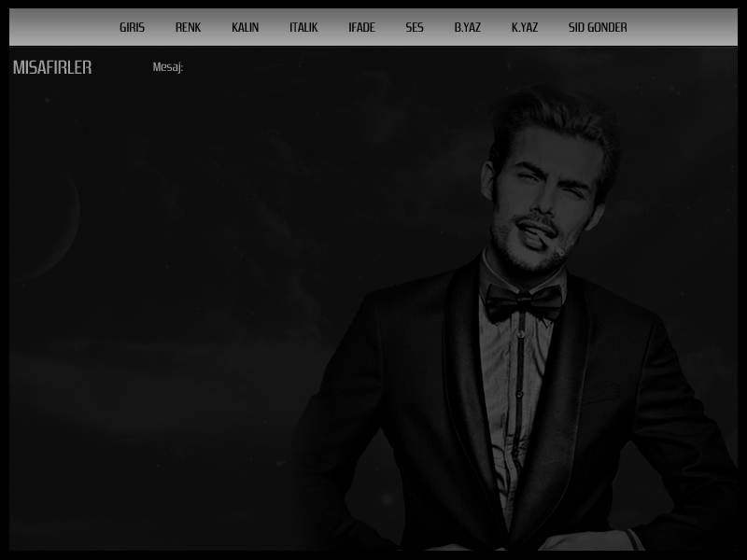747x560 pixels.
Task: Toggle KALIN bold text formatting
Action: tap(245, 27)
